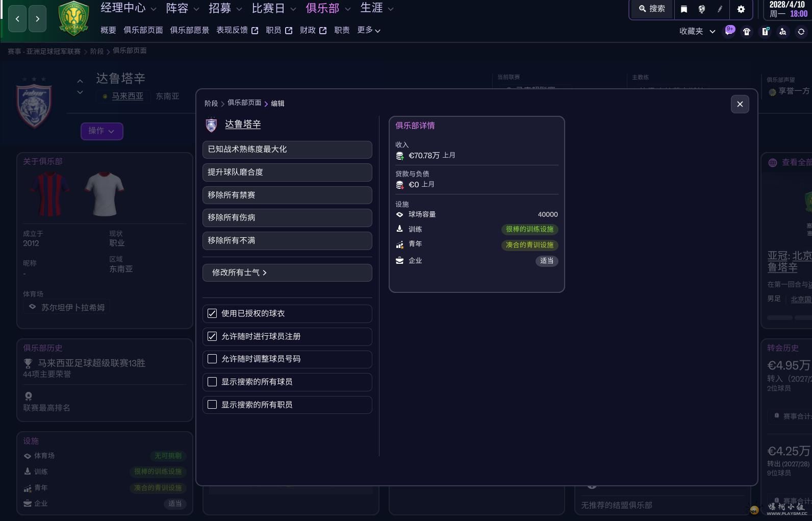Switch to the 俱乐部愿景 tab

[189, 30]
